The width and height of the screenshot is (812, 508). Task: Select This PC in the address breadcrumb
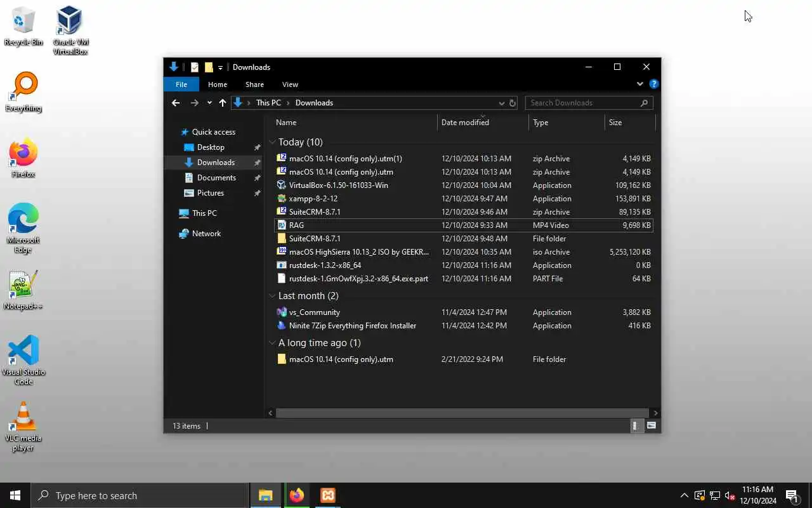[x=268, y=103]
